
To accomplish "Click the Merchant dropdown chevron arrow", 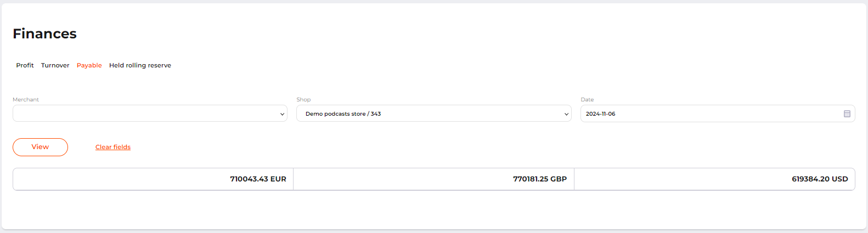I will (282, 114).
